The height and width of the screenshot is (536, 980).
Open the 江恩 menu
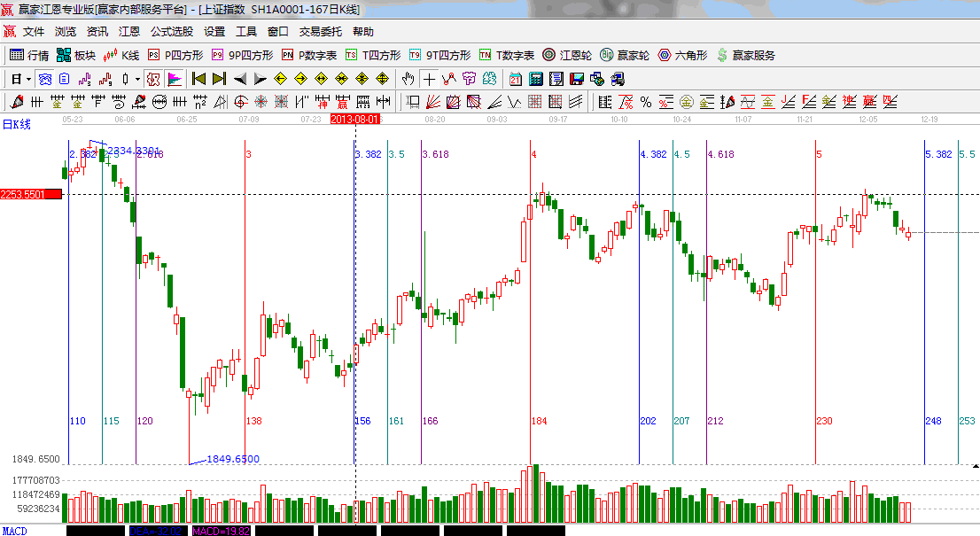(x=129, y=31)
